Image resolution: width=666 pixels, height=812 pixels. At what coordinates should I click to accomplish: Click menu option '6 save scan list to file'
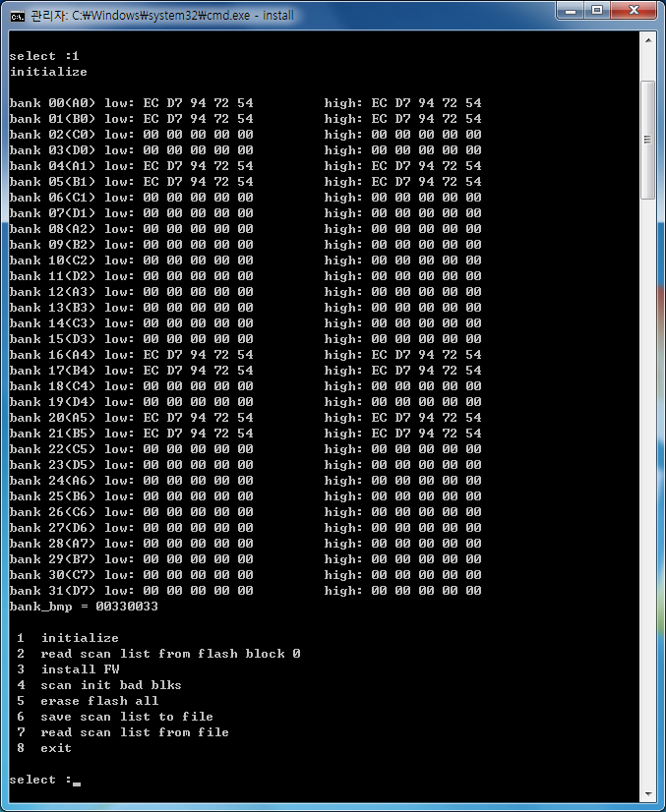tap(114, 717)
